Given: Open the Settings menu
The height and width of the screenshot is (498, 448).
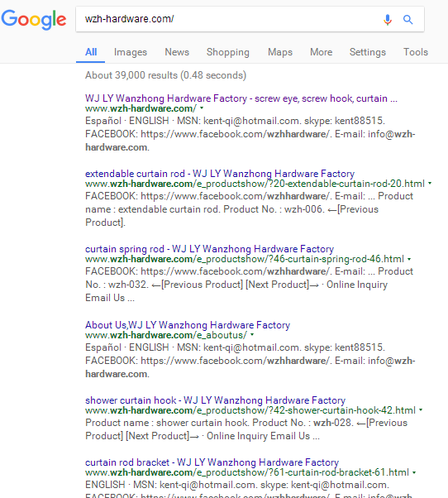Looking at the screenshot, I should (x=368, y=52).
